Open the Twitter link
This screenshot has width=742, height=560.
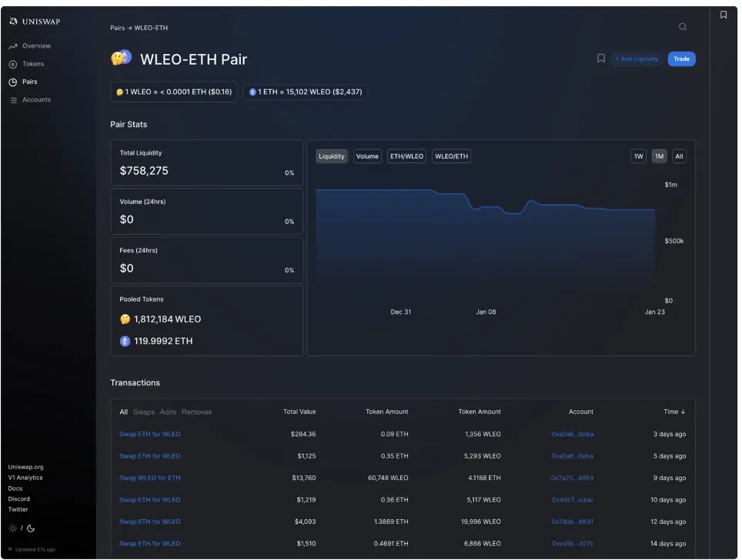(18, 509)
